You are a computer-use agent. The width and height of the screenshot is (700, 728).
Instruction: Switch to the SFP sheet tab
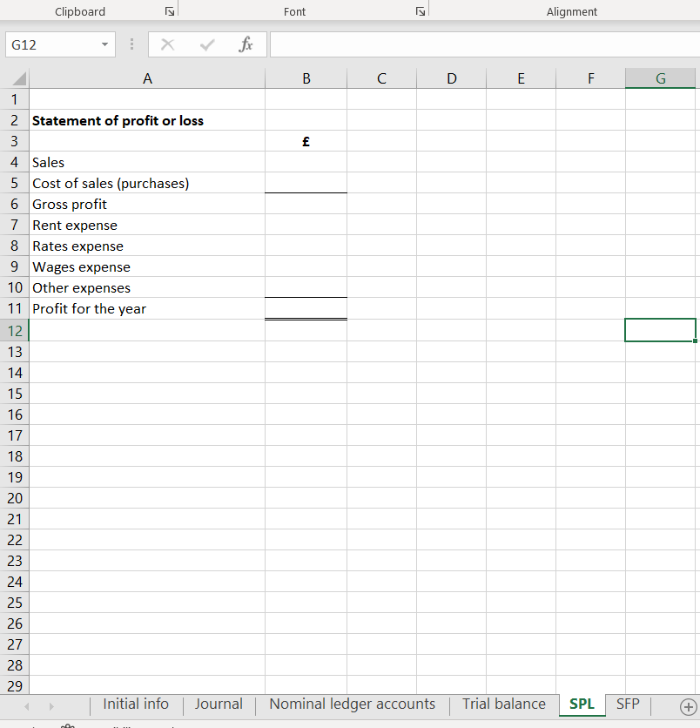tap(627, 704)
